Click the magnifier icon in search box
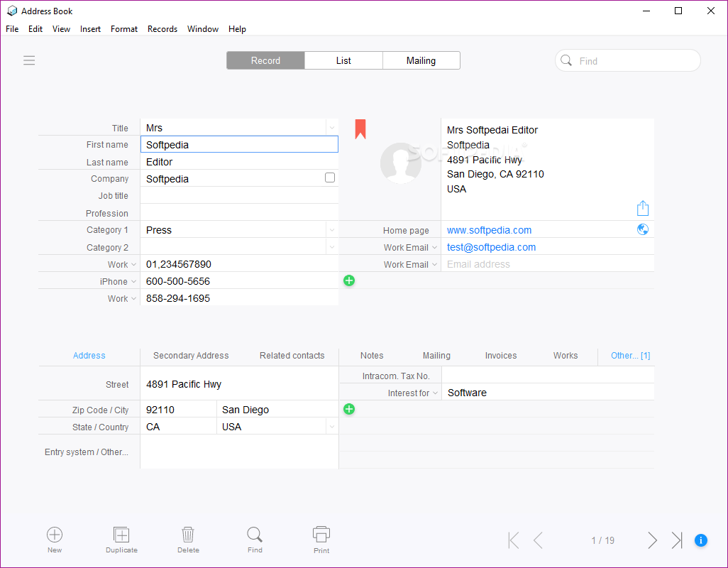 coord(566,60)
